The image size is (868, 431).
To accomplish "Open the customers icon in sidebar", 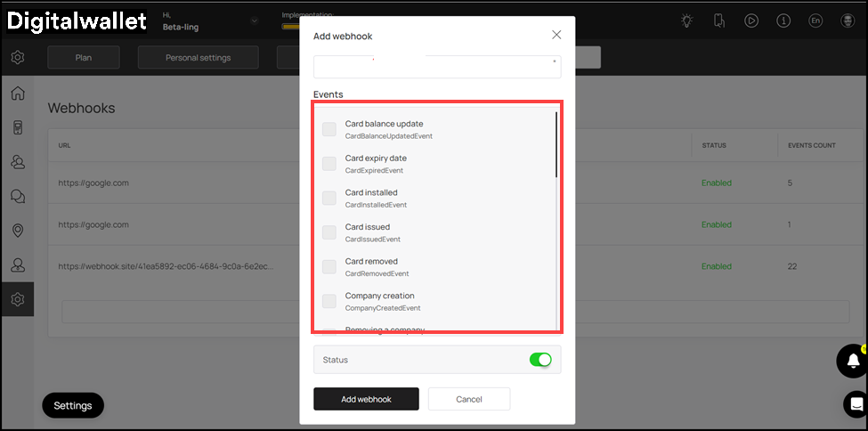I will point(18,162).
